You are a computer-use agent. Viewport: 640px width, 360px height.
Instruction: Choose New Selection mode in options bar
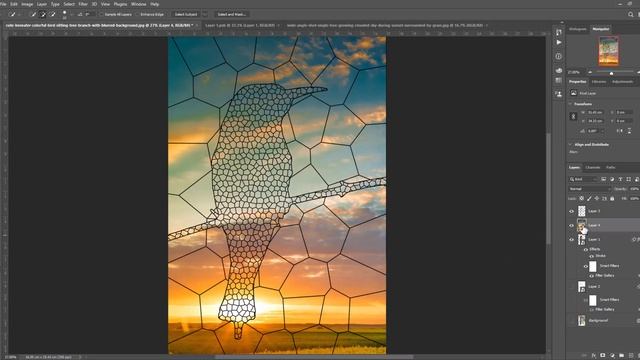[x=33, y=14]
